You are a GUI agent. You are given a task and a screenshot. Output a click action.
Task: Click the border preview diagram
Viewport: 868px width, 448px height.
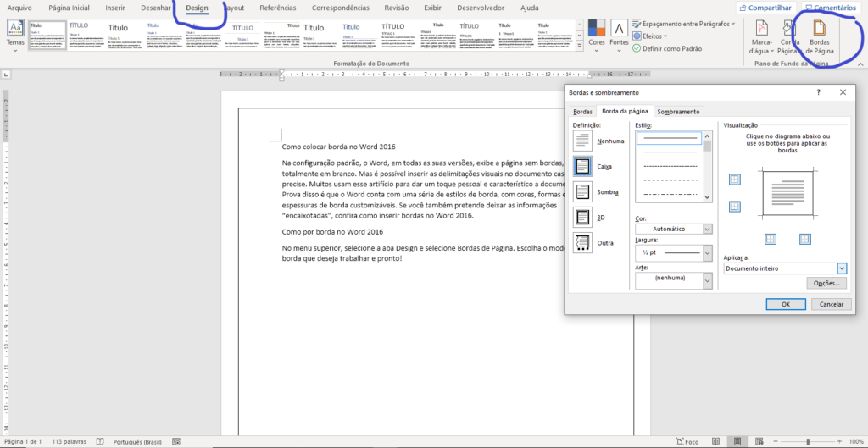pos(787,193)
